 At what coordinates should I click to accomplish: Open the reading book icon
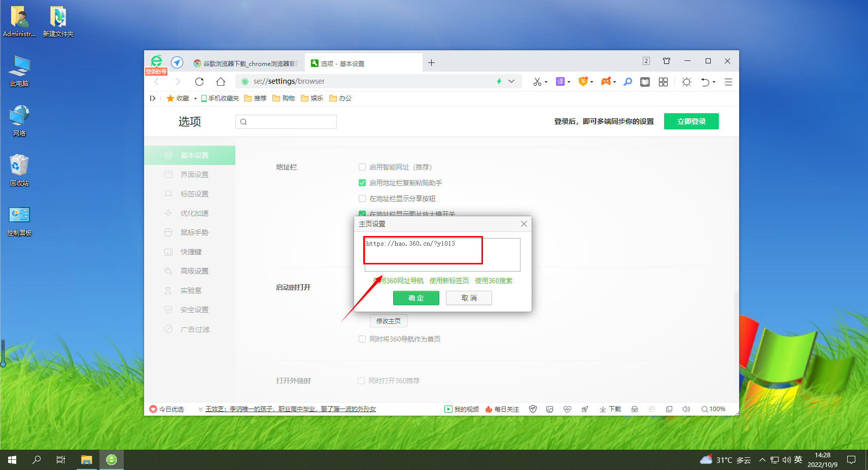645,82
